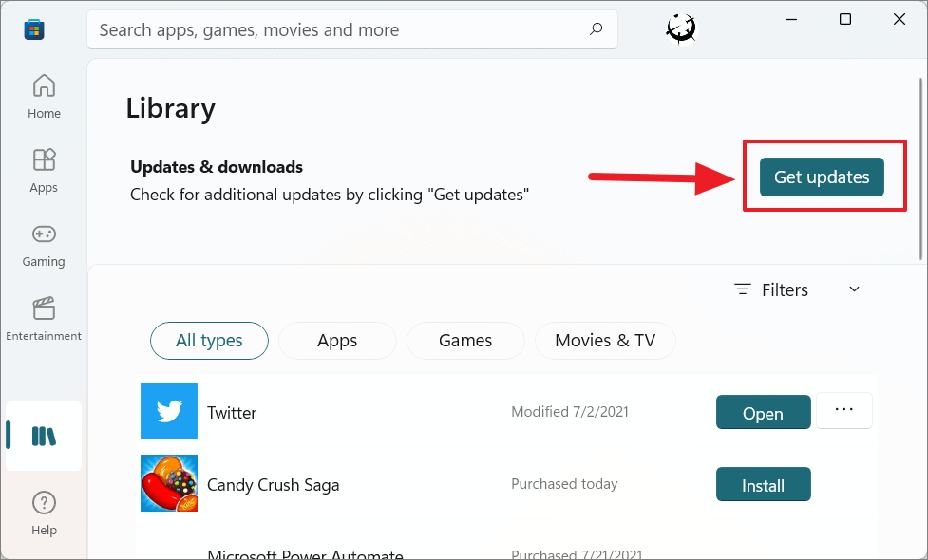Select the Library icon in the sidebar
Image resolution: width=928 pixels, height=560 pixels.
(44, 436)
